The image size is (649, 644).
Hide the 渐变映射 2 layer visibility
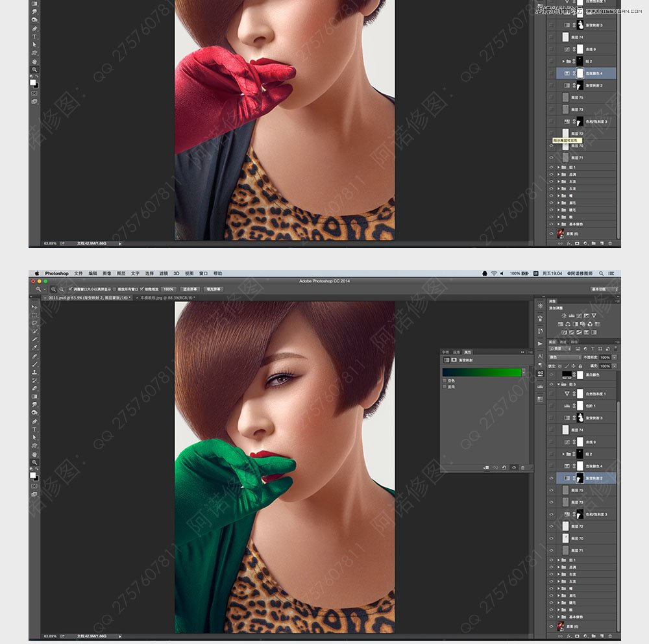coord(550,478)
